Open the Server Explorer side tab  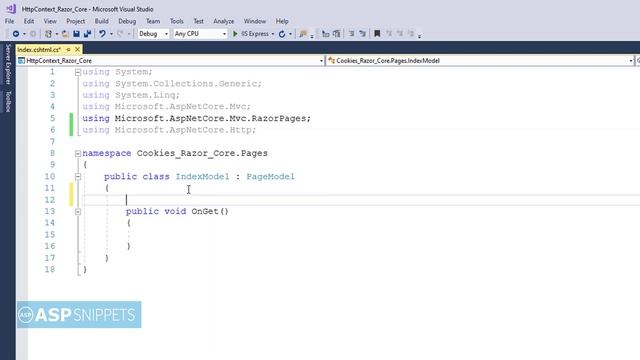point(8,64)
